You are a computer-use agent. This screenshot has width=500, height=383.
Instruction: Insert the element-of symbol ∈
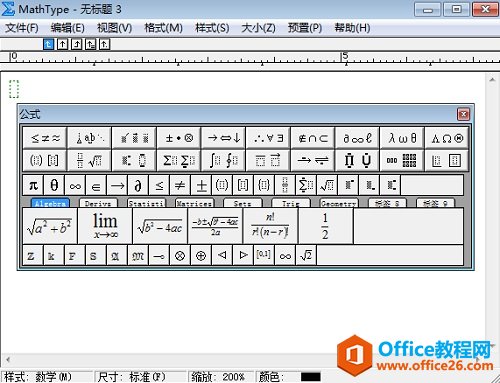[96, 185]
